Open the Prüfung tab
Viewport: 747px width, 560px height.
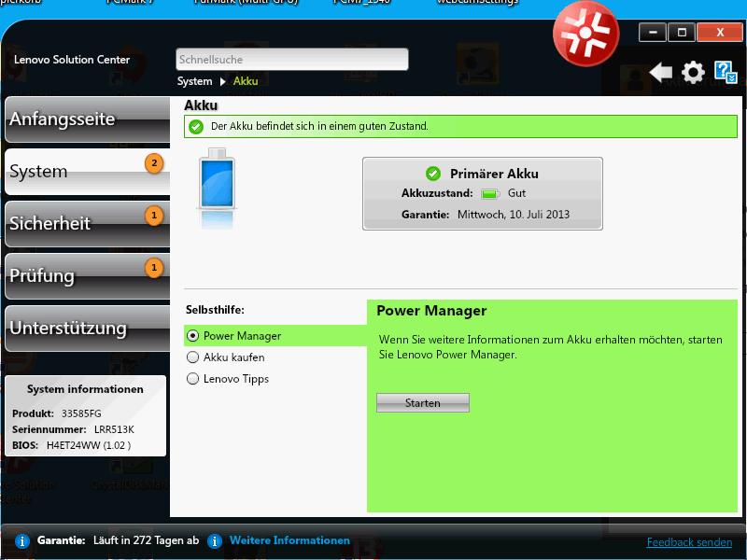[x=87, y=276]
